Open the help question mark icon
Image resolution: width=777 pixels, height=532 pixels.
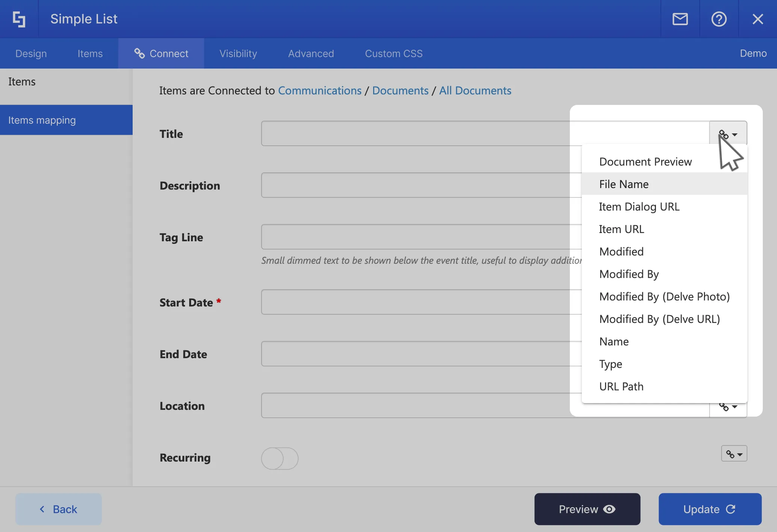tap(719, 19)
